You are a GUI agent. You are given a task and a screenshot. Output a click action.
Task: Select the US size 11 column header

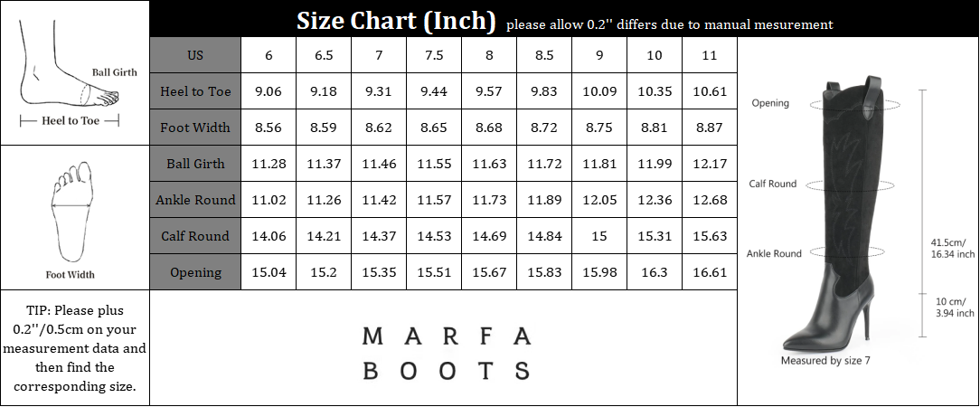coord(710,55)
